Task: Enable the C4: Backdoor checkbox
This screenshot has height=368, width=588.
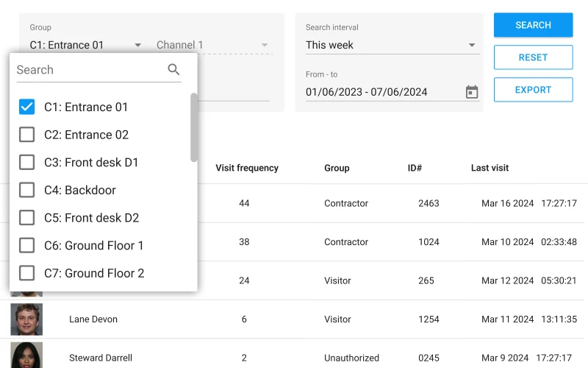Action: (x=26, y=190)
